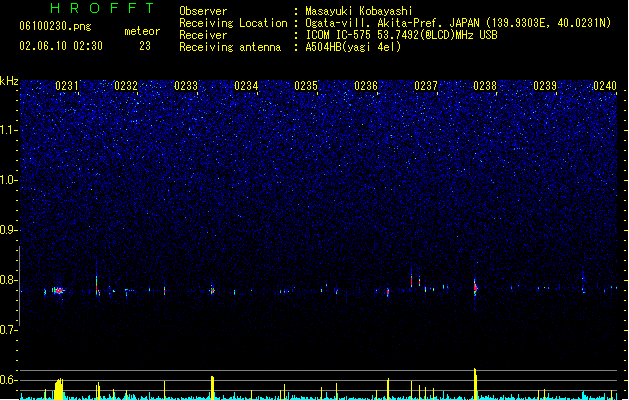This screenshot has width=629, height=400.
Task: Click the 0238 time marker
Action: coord(485,86)
